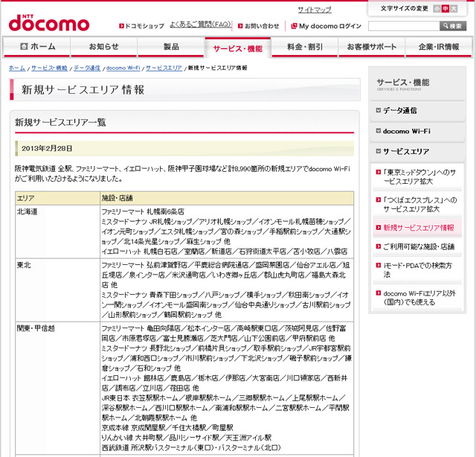Viewport: 476px width, 457px height.
Task: Click サービス・機能 in the breadcrumb
Action: tap(49, 68)
